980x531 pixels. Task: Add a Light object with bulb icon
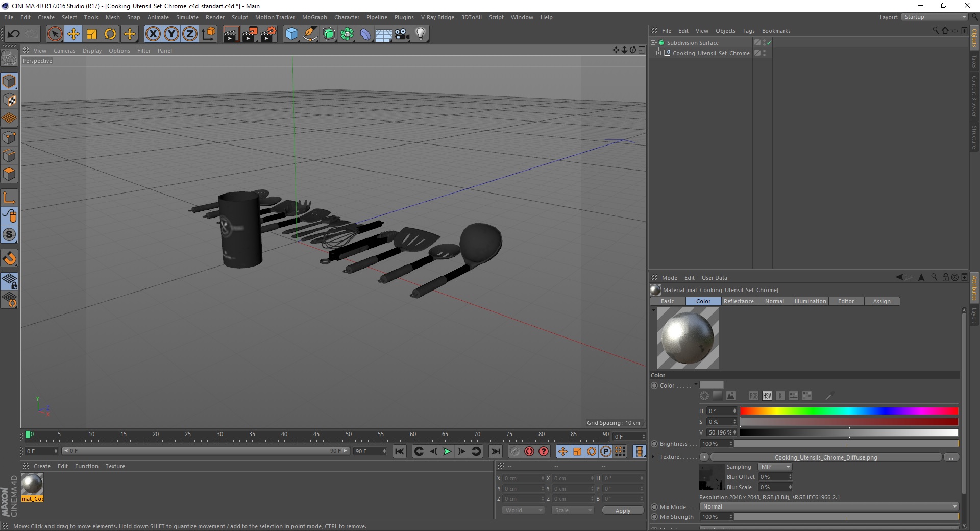click(421, 34)
